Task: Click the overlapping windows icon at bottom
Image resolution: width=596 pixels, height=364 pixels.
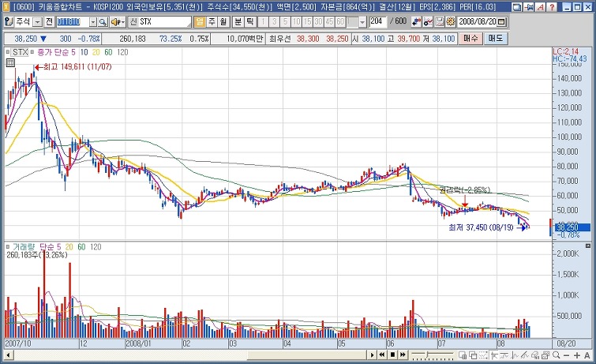Action: (473, 355)
